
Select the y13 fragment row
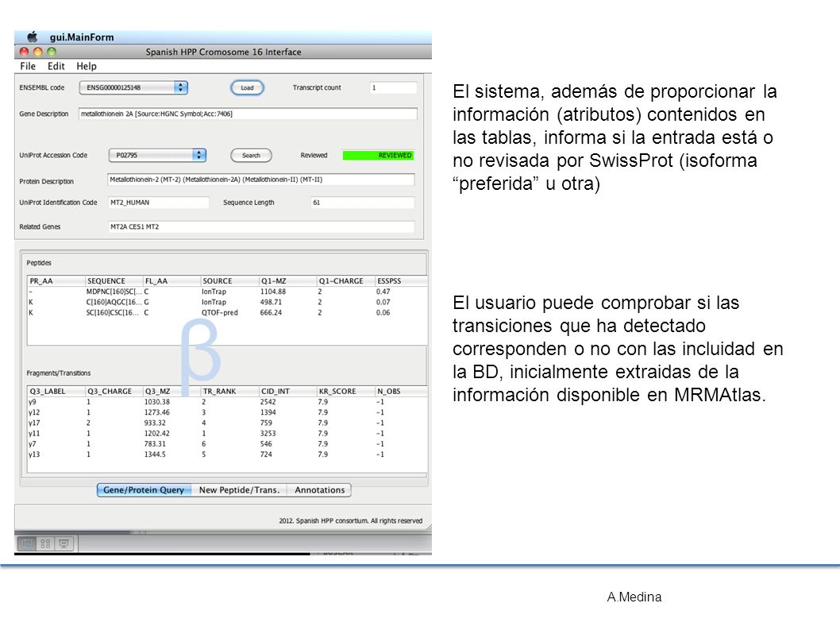(227, 454)
